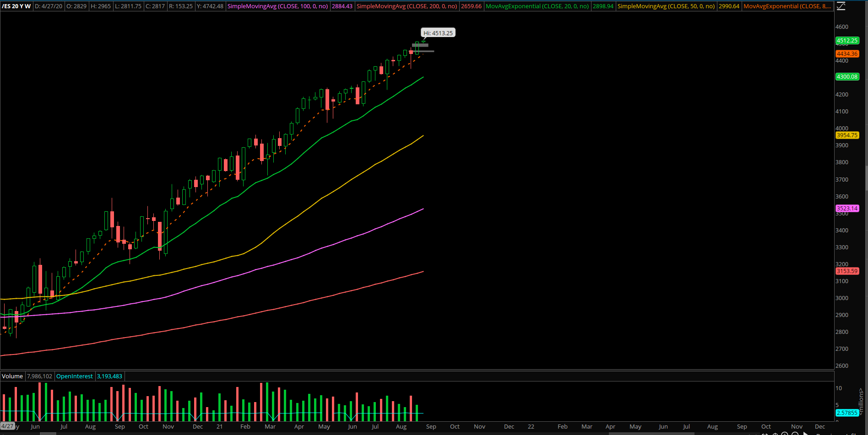Select the /ES 20 Y W symbol label
Viewport: 868px width, 435px height.
(16, 6)
